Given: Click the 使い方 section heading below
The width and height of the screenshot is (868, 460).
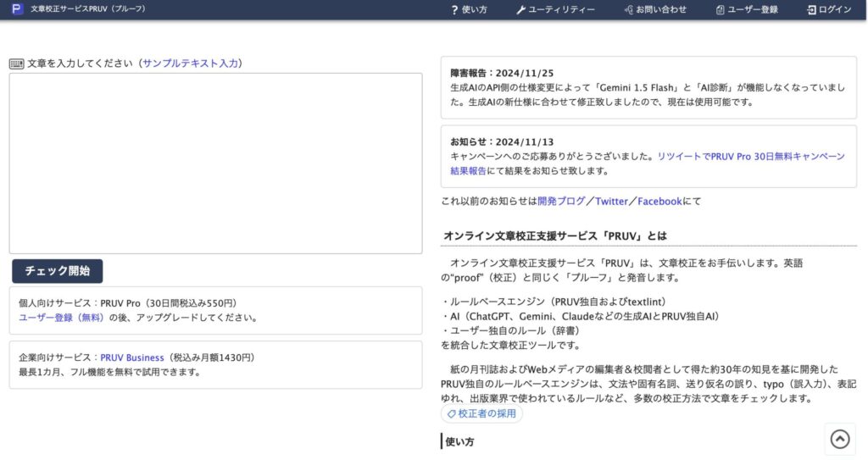Looking at the screenshot, I should click(x=459, y=441).
